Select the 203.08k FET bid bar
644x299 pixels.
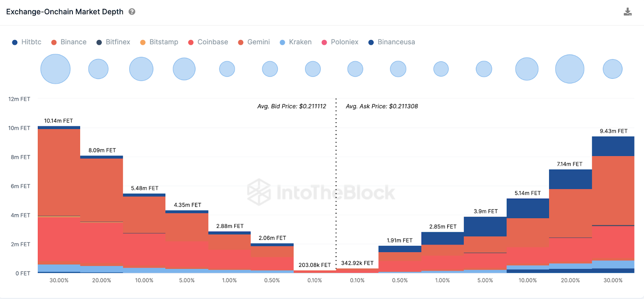(x=315, y=272)
